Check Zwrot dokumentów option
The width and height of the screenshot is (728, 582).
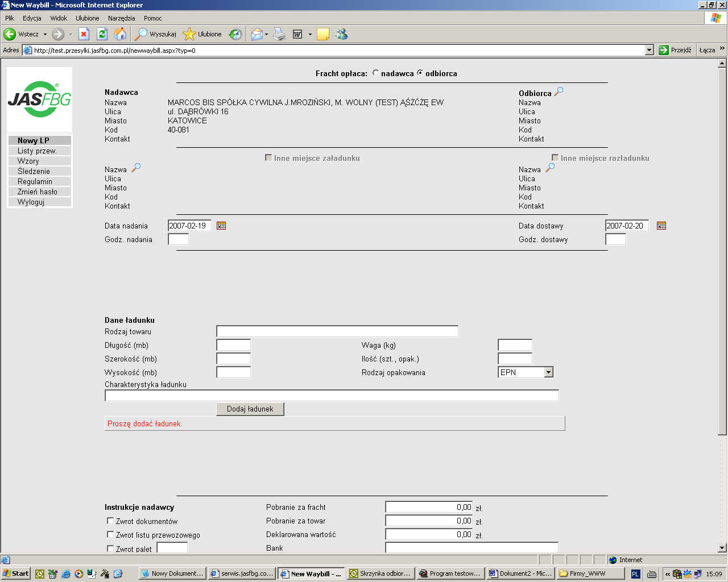110,521
